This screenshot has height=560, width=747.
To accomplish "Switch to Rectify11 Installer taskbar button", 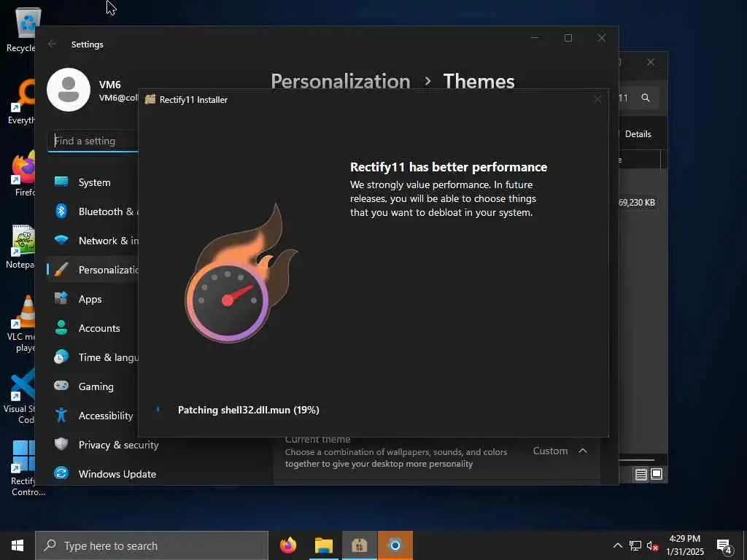I will point(359,545).
